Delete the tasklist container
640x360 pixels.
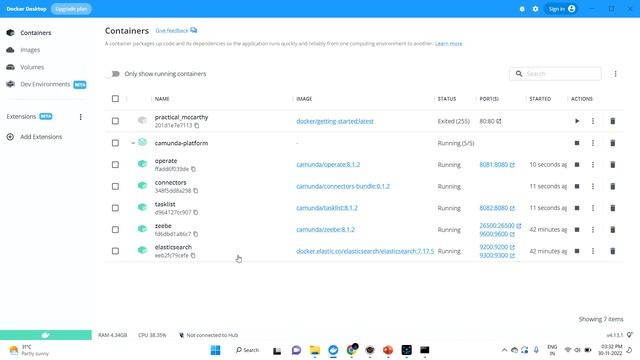(x=613, y=208)
